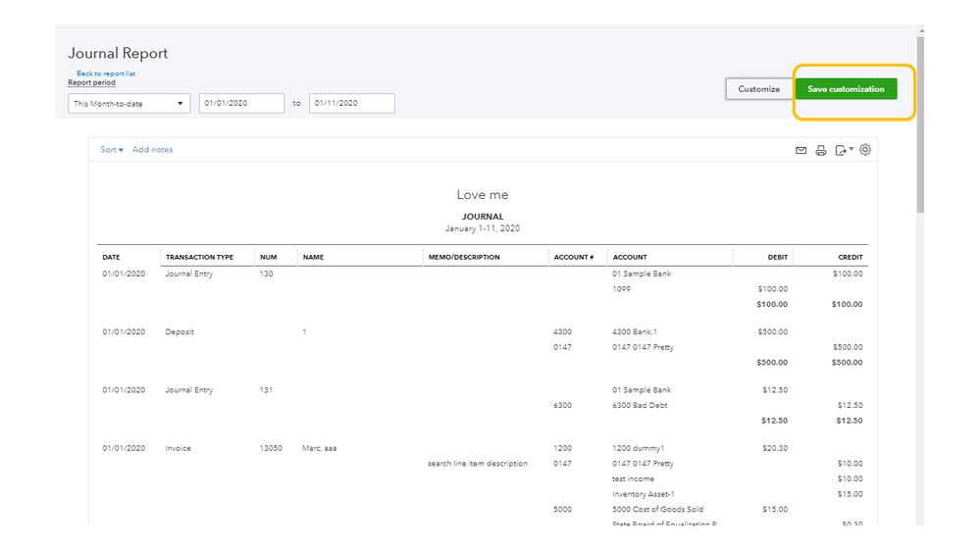Click the Customize button
The width and height of the screenshot is (980, 551).
click(758, 89)
